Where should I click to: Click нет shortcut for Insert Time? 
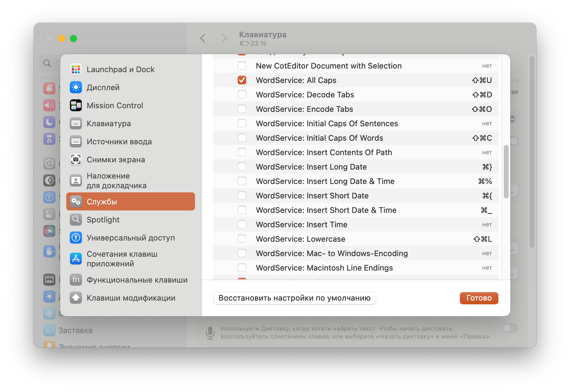point(487,225)
